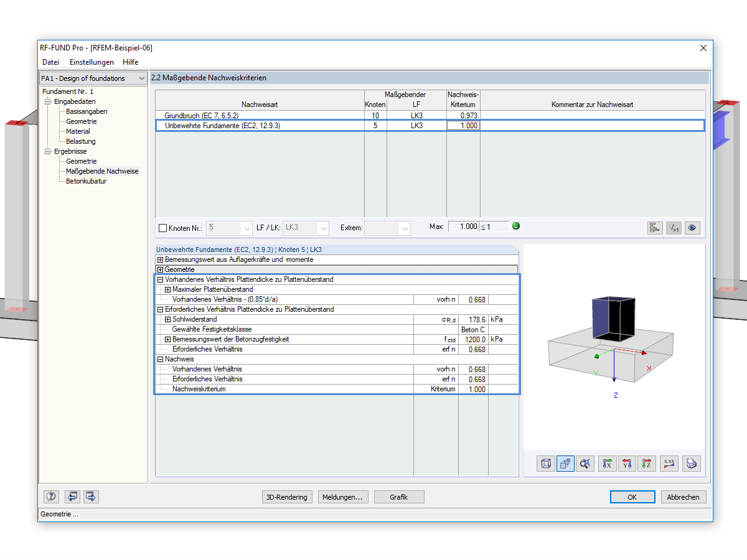Click the result diagram icon beside the eye
The height and width of the screenshot is (560, 747).
[654, 228]
